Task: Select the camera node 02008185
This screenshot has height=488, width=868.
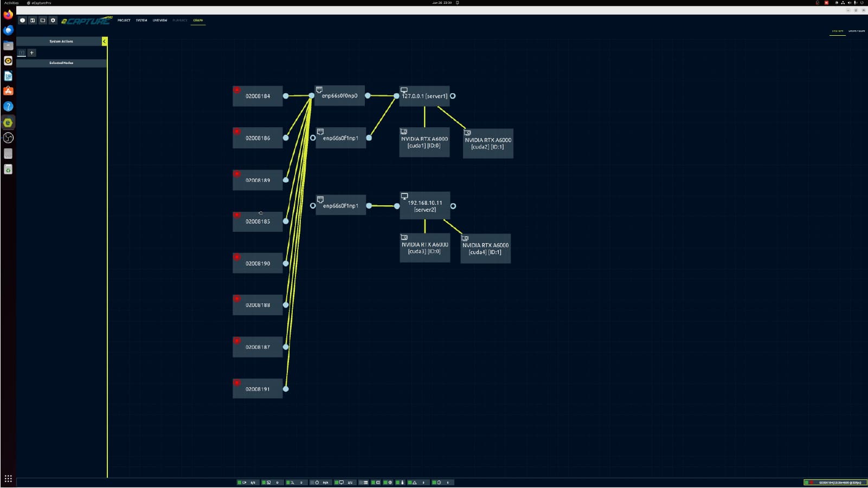Action: click(x=258, y=222)
